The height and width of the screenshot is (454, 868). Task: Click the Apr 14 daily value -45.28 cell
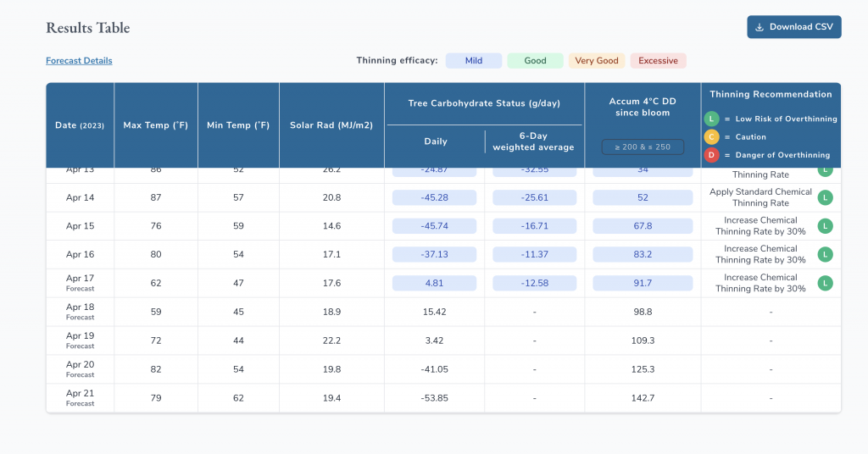tap(434, 197)
